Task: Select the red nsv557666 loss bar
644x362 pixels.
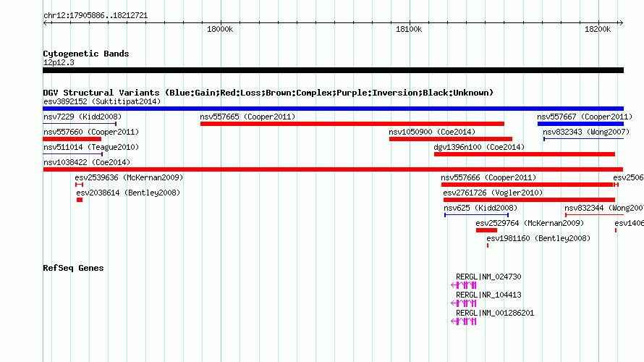Action: click(x=528, y=185)
